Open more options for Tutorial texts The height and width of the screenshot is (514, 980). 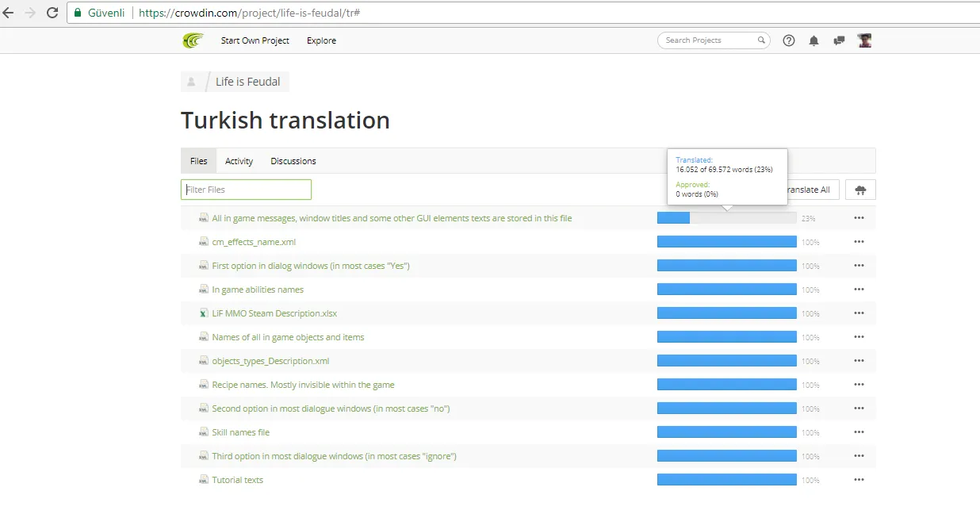(x=859, y=480)
